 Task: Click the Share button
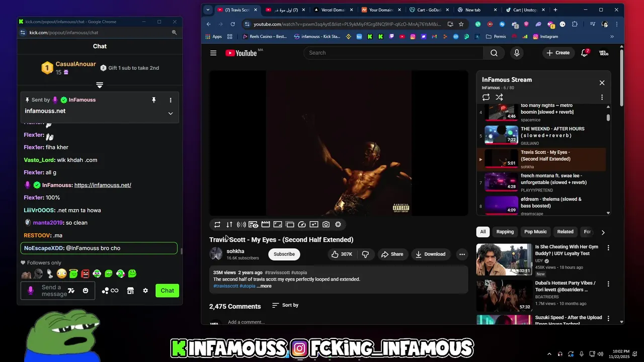pyautogui.click(x=392, y=254)
